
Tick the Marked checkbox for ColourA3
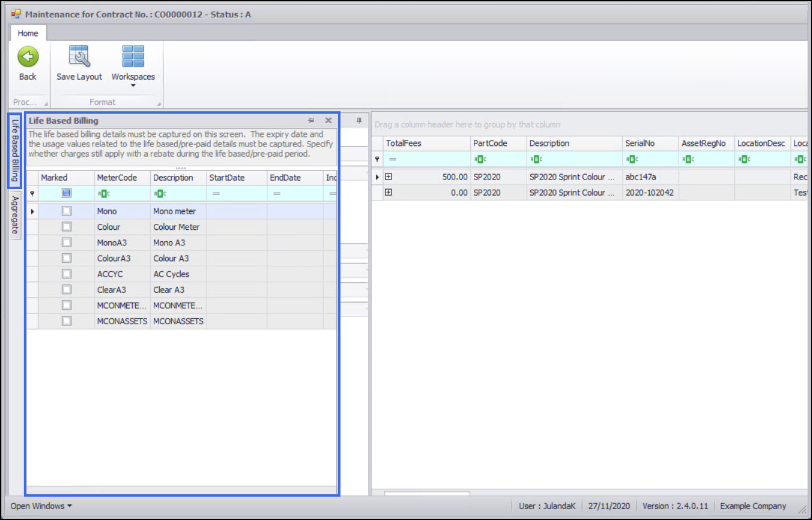[x=66, y=258]
